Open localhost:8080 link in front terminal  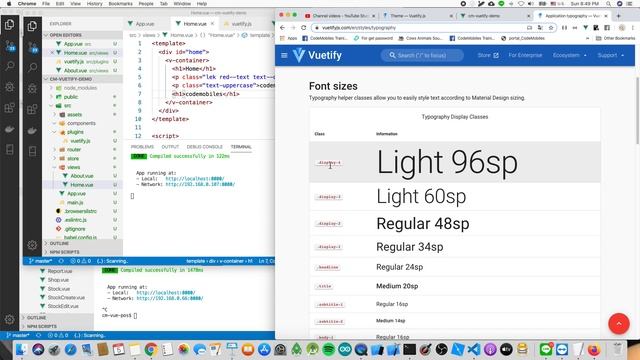195,179
